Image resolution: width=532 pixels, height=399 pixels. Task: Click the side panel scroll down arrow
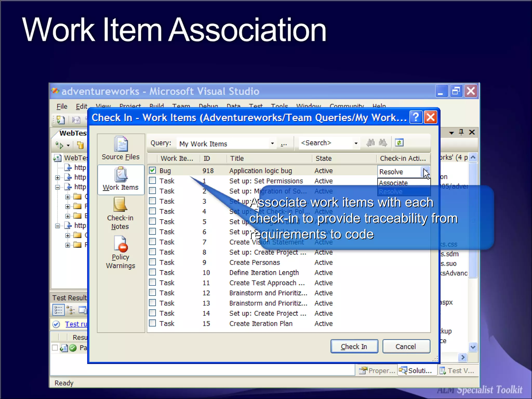click(473, 347)
